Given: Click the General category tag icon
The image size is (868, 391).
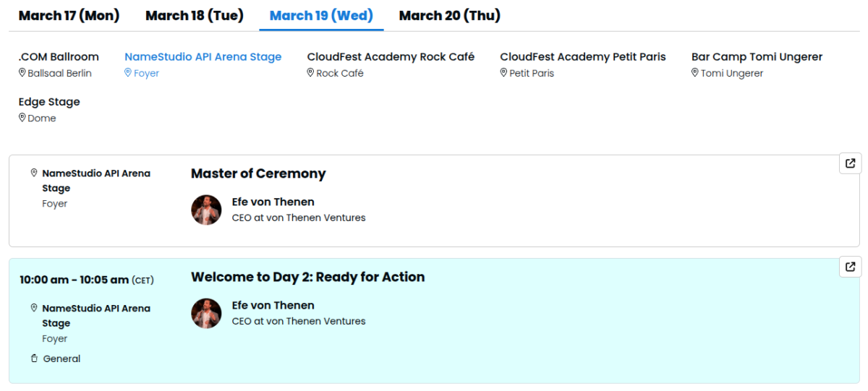Looking at the screenshot, I should (x=34, y=358).
